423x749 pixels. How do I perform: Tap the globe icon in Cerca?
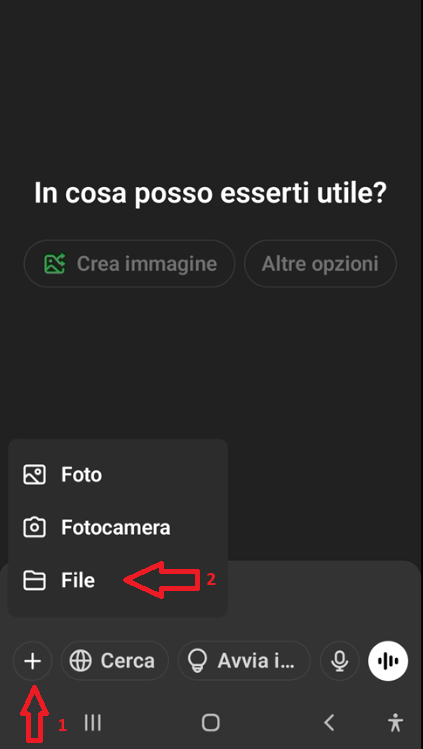tap(80, 661)
